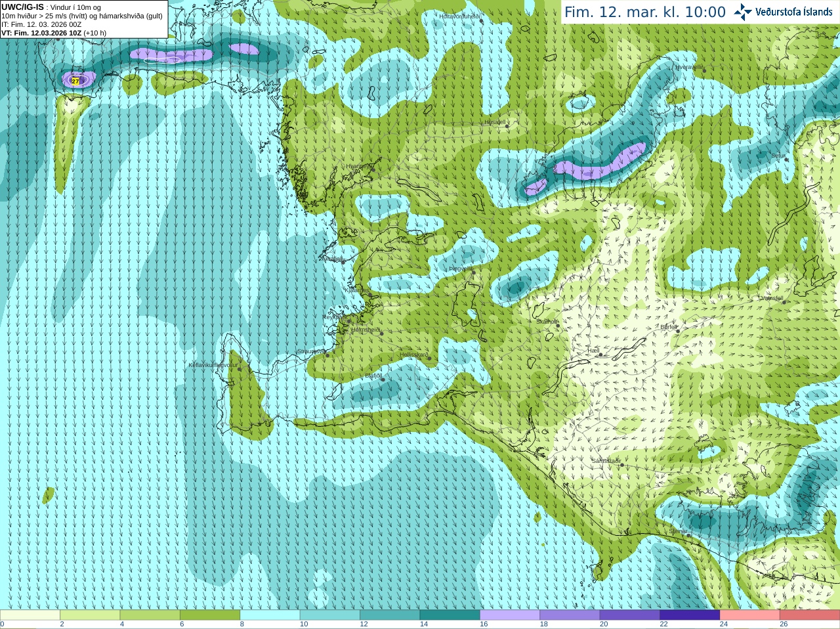The height and width of the screenshot is (629, 840).
Task: Click the 8–10 m/s pale cyan swatch
Action: point(270,615)
